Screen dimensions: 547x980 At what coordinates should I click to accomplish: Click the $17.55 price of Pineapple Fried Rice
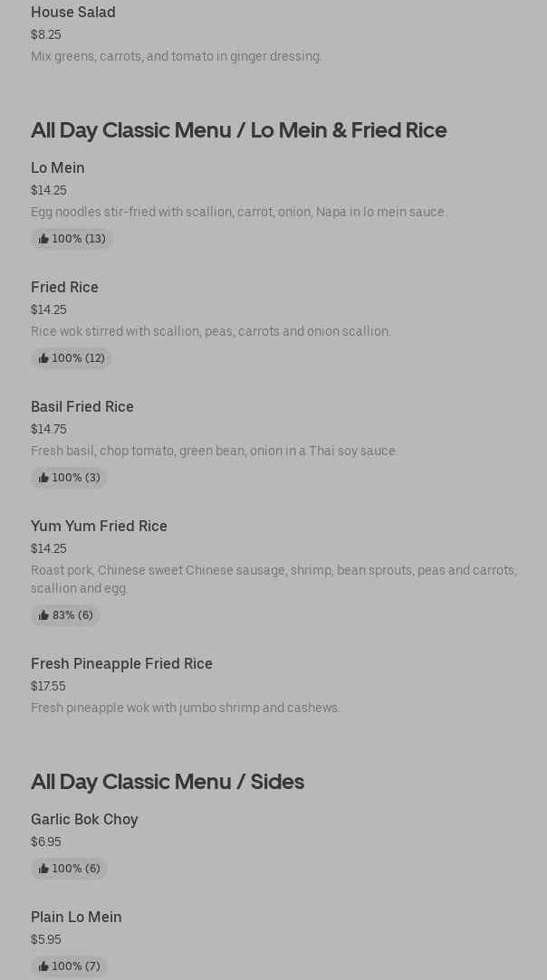pyautogui.click(x=48, y=686)
